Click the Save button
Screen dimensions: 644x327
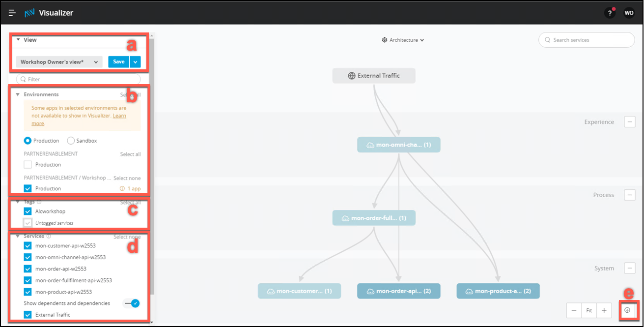coord(119,62)
